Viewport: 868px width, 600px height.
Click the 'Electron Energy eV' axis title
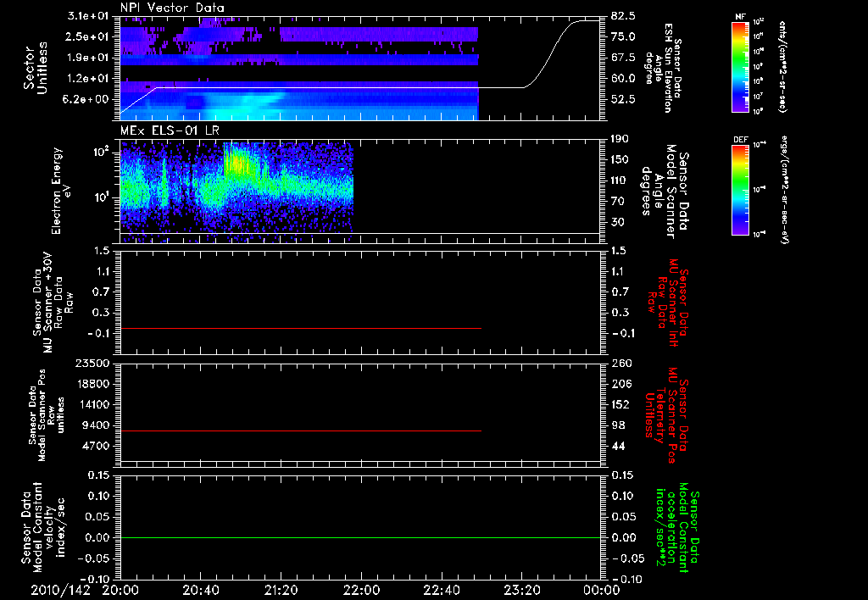[61, 191]
